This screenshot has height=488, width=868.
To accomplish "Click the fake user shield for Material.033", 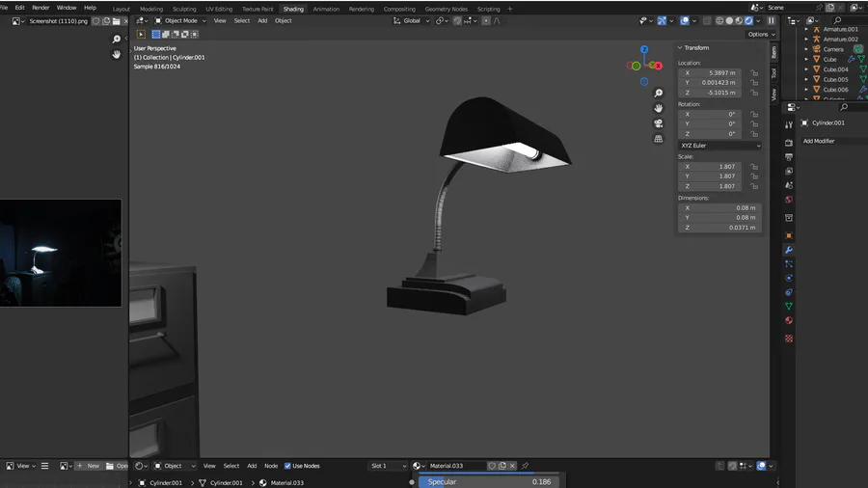I will [x=492, y=466].
